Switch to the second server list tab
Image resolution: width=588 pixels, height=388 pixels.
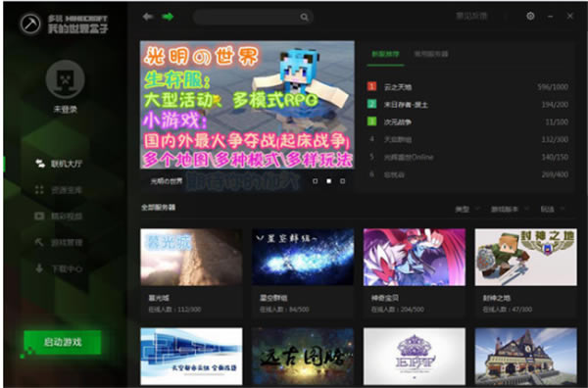coord(431,54)
